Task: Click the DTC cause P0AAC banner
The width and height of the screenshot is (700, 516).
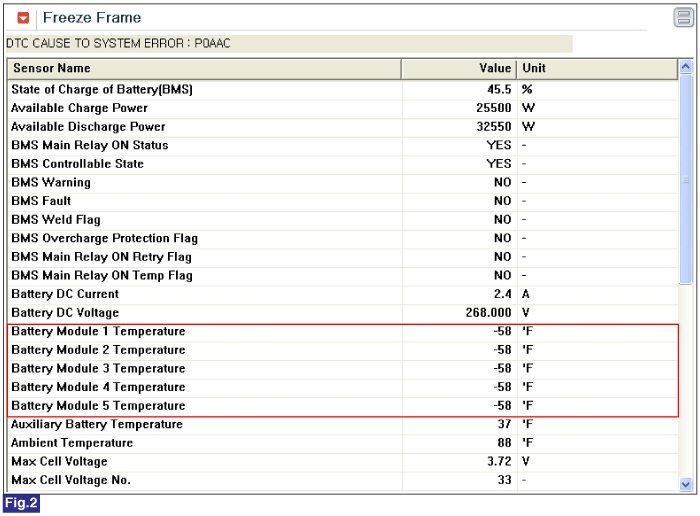Action: point(289,44)
